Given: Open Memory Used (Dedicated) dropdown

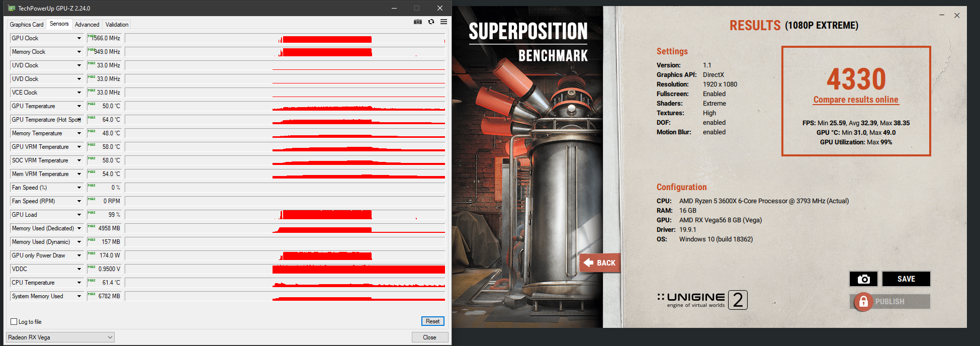Looking at the screenshot, I should coord(79,228).
